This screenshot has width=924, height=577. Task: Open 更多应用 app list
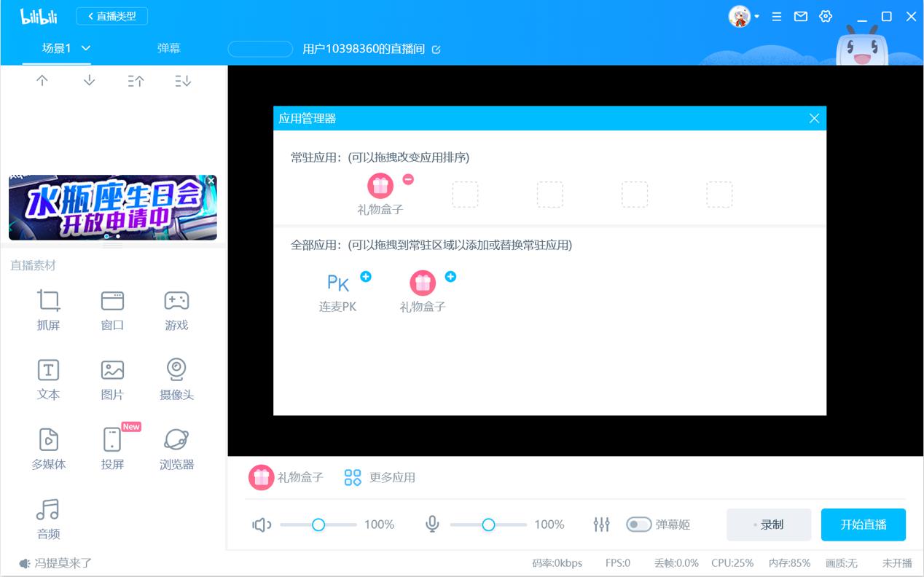380,477
